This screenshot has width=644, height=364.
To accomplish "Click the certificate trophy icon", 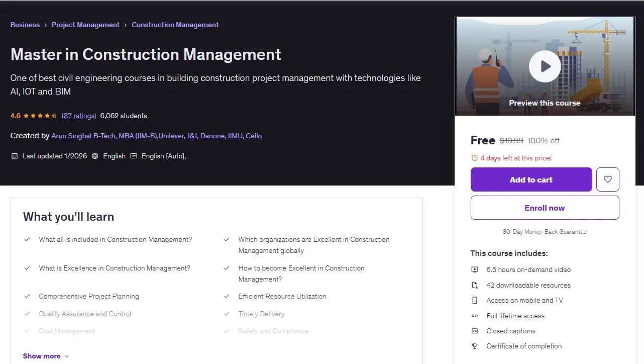I will (x=475, y=346).
